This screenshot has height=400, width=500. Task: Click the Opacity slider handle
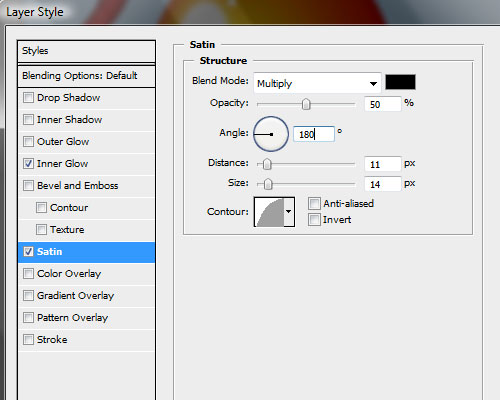point(306,104)
